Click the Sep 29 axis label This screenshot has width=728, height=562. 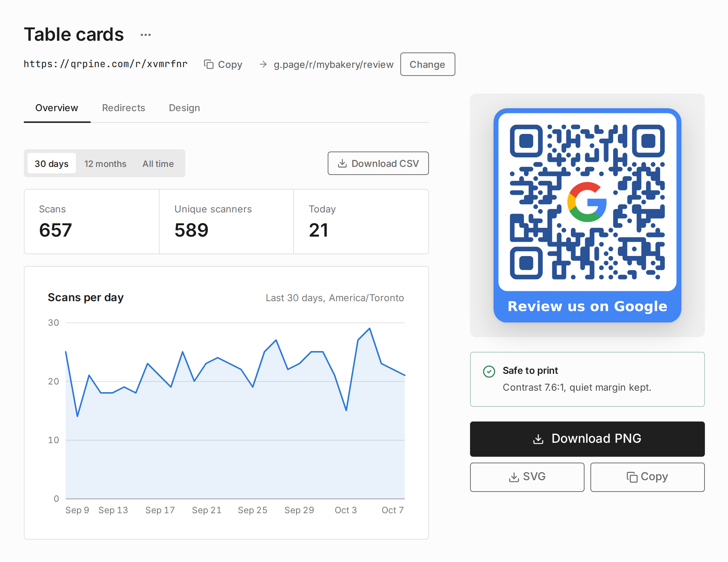click(299, 510)
